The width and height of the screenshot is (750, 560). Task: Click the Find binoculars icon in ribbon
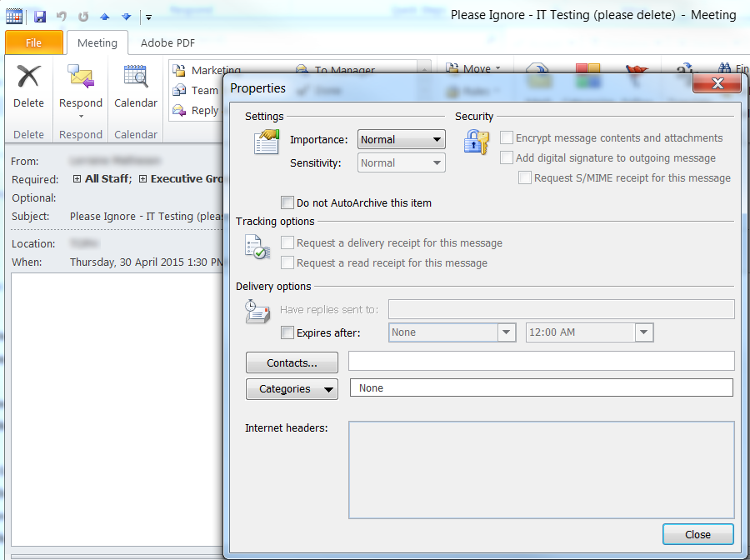[x=725, y=67]
